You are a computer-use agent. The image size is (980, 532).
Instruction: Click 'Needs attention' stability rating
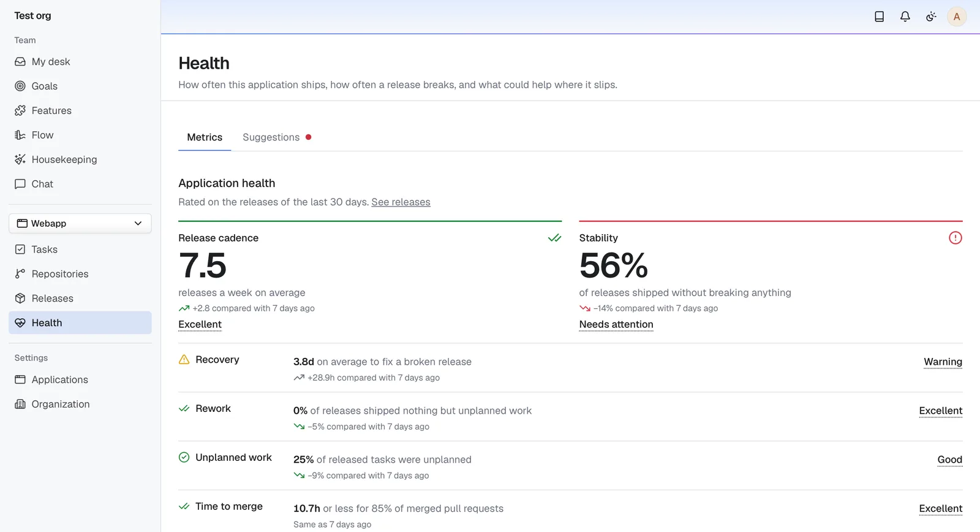(x=616, y=324)
